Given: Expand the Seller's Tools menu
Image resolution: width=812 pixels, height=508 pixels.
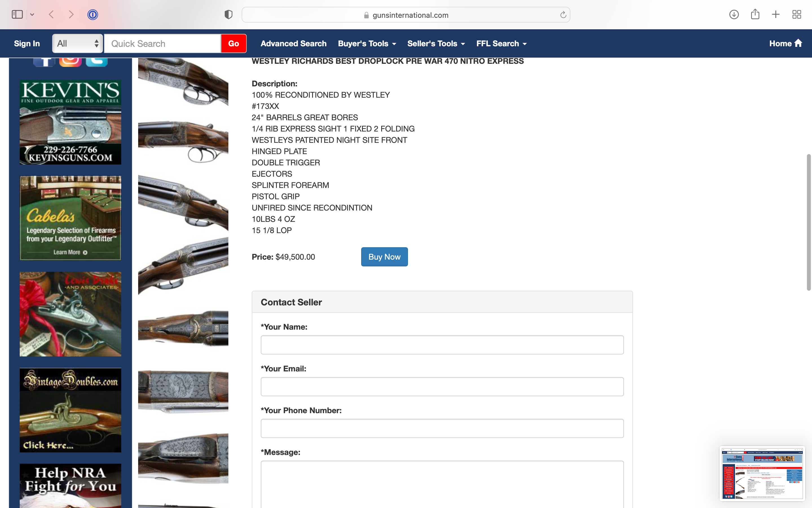Looking at the screenshot, I should (x=436, y=43).
